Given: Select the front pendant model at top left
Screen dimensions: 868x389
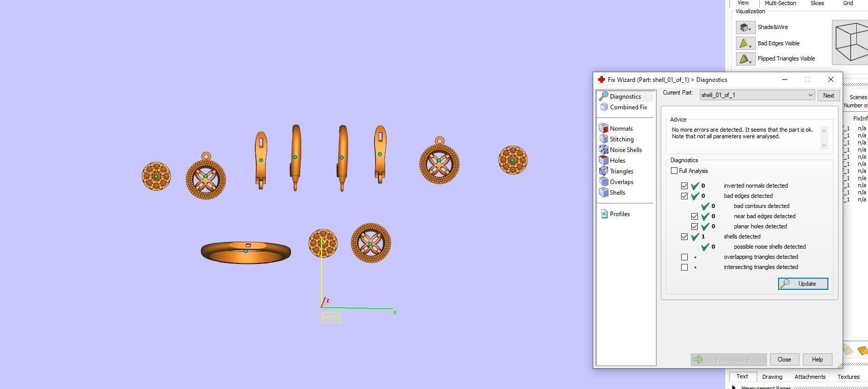Looking at the screenshot, I should (x=206, y=176).
